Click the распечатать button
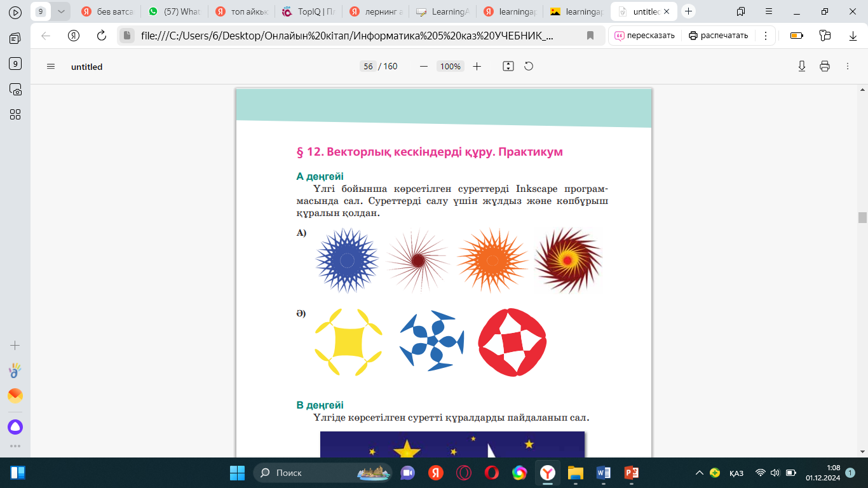 click(x=719, y=36)
